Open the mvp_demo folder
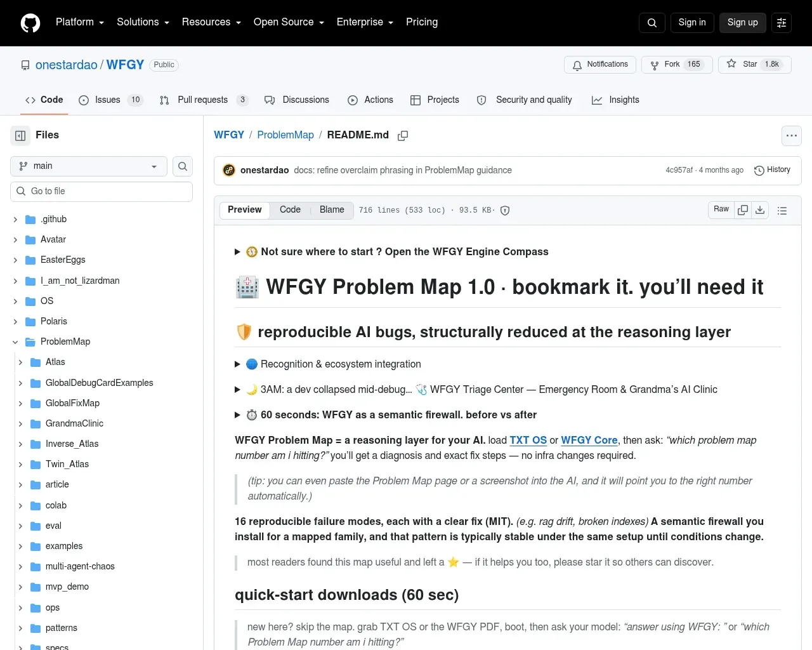The width and height of the screenshot is (812, 650). [67, 587]
